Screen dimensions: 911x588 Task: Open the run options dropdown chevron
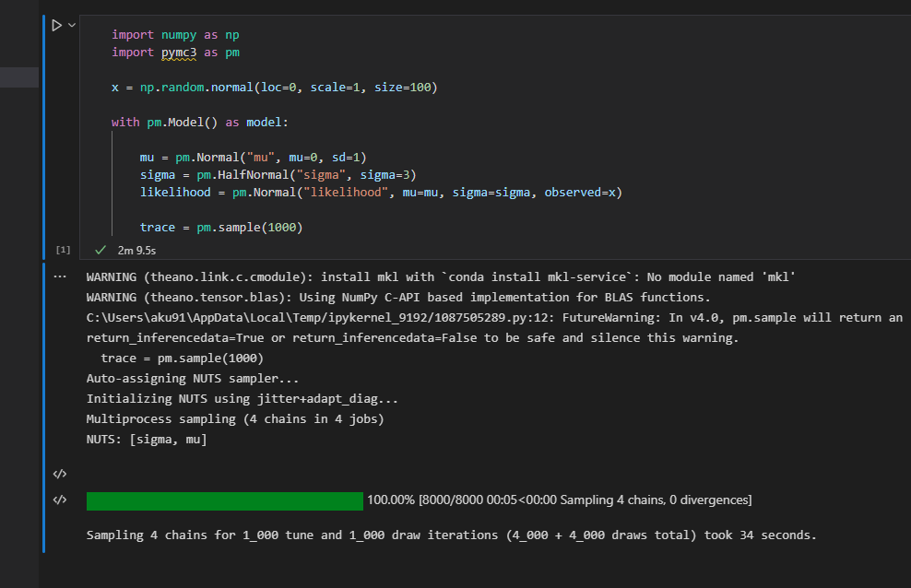coord(72,26)
